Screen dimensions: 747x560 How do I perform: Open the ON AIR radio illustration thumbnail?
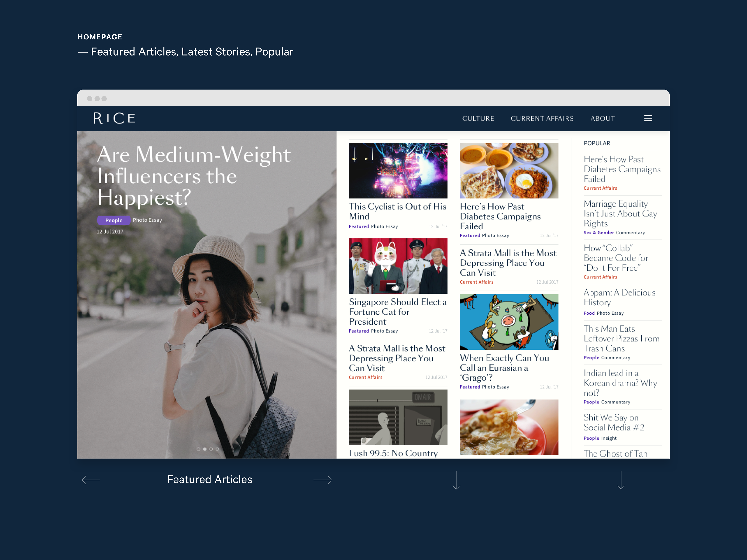click(x=398, y=417)
